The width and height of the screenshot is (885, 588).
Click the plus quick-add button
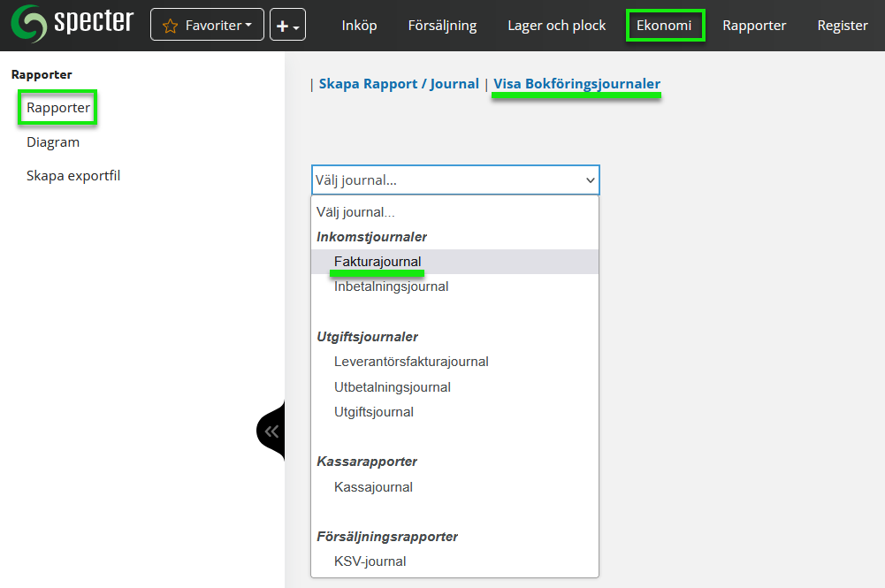pos(287,26)
